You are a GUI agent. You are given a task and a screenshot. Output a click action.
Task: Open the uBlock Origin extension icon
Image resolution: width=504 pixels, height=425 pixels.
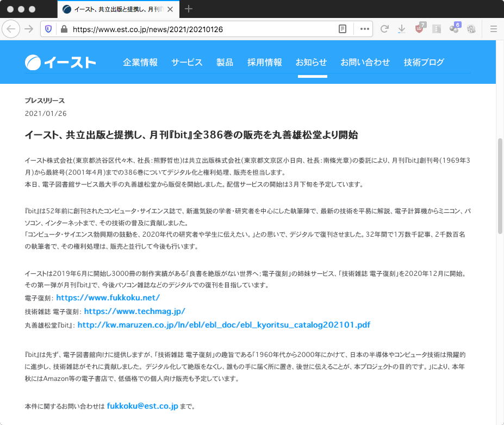[420, 28]
